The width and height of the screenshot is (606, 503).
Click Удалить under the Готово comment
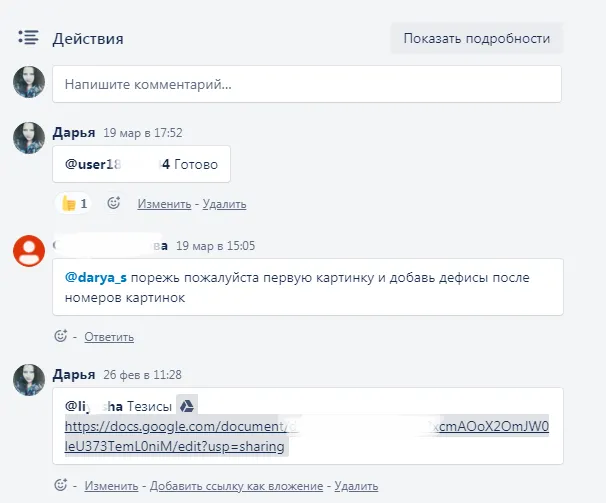pos(224,204)
